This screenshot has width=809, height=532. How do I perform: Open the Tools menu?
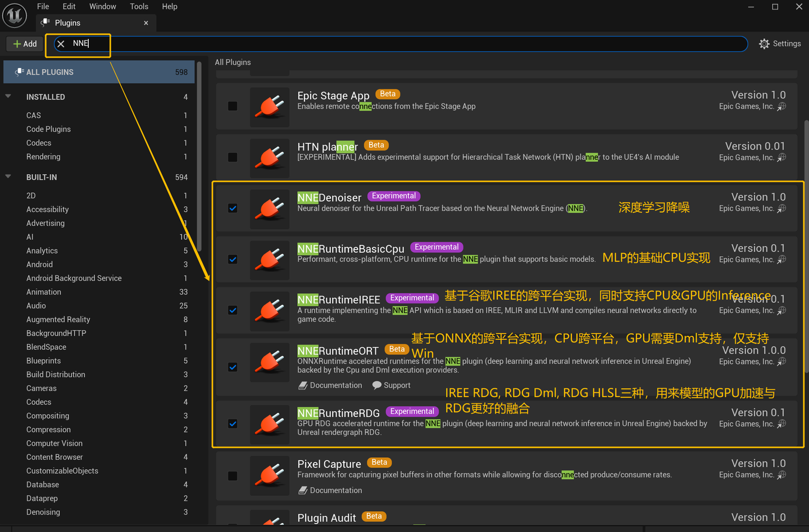tap(139, 7)
